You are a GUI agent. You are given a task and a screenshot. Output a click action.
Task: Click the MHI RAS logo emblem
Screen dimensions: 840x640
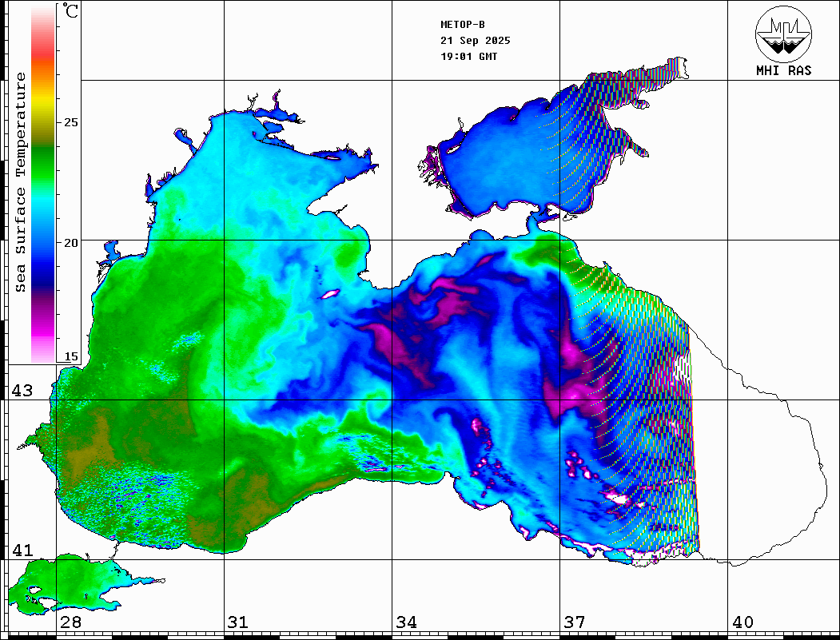[783, 34]
